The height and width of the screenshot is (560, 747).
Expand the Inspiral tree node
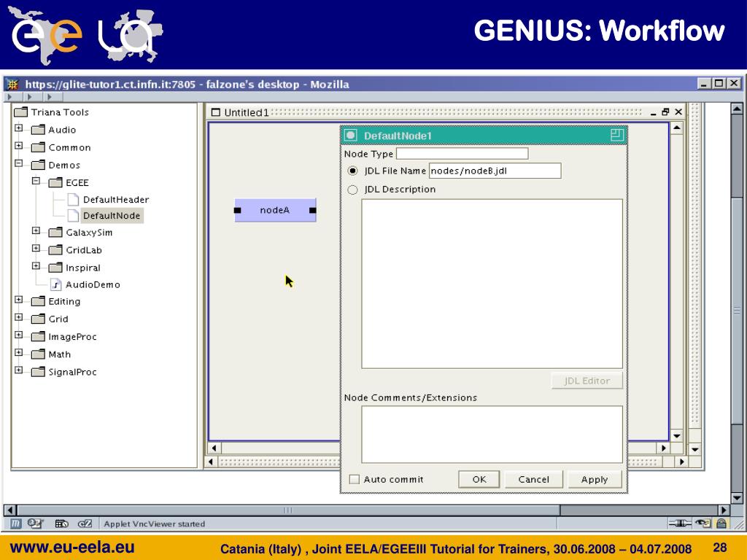tap(36, 265)
